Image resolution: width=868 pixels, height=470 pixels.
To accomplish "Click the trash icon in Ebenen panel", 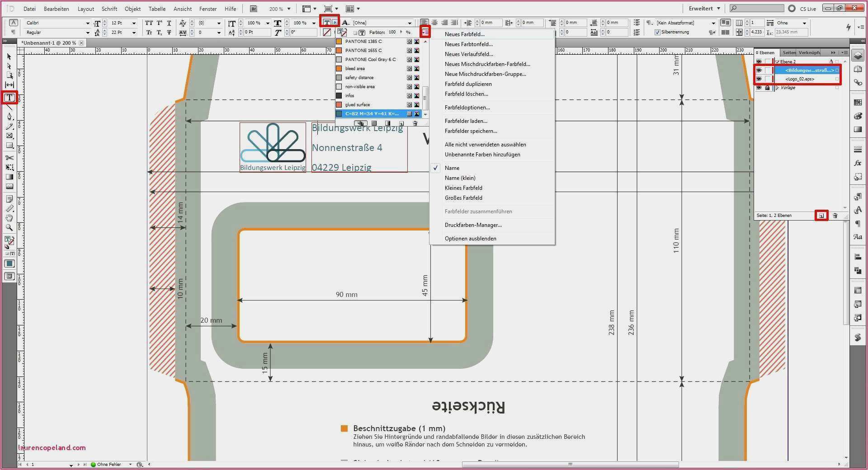I will pyautogui.click(x=835, y=216).
